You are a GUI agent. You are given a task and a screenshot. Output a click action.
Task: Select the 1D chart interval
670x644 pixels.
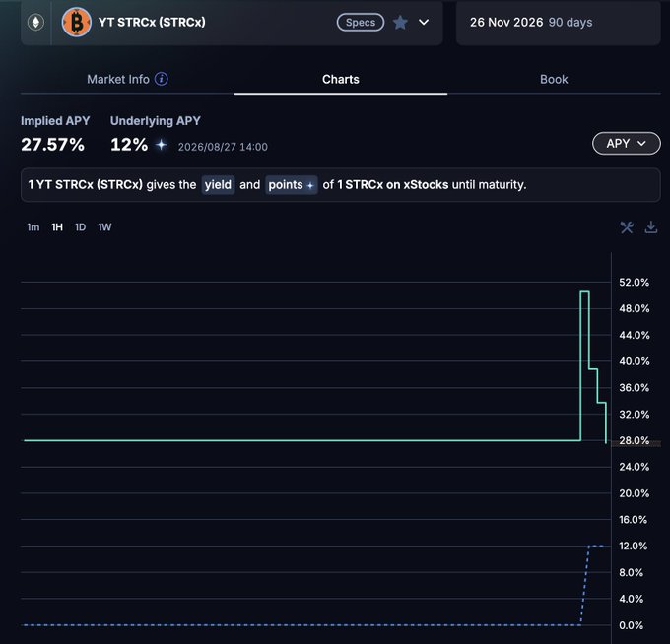click(x=80, y=227)
